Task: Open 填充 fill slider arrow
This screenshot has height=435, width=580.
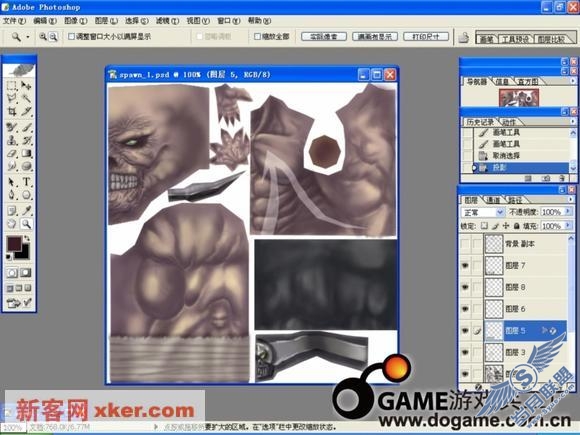Action: (x=568, y=226)
